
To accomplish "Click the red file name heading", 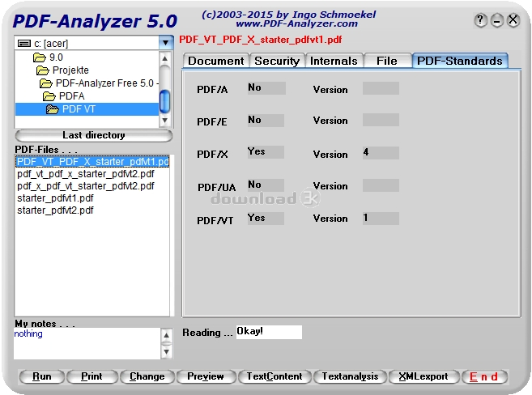I will click(260, 40).
